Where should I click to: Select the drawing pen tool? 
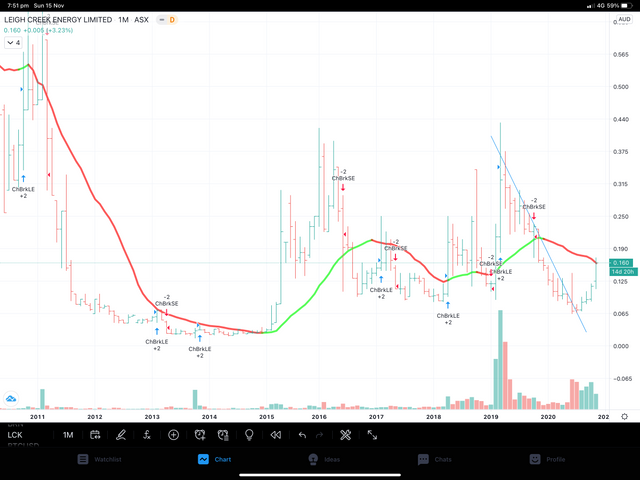[x=121, y=435]
